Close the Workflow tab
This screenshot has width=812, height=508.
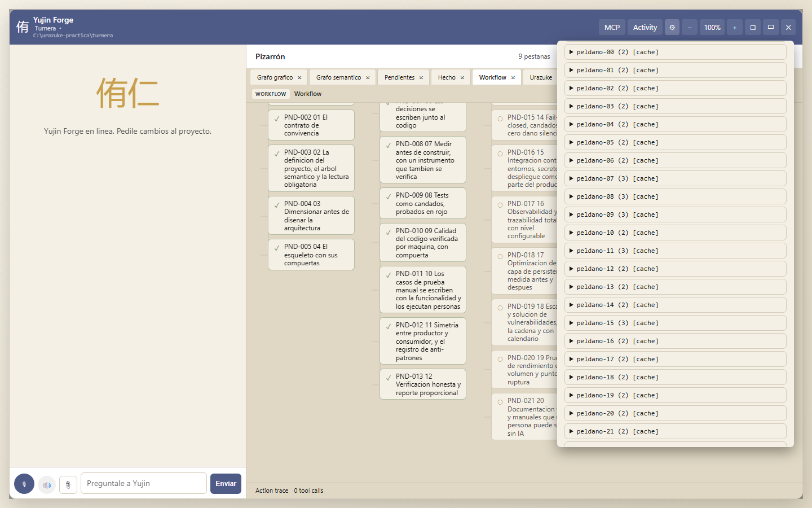pyautogui.click(x=513, y=77)
